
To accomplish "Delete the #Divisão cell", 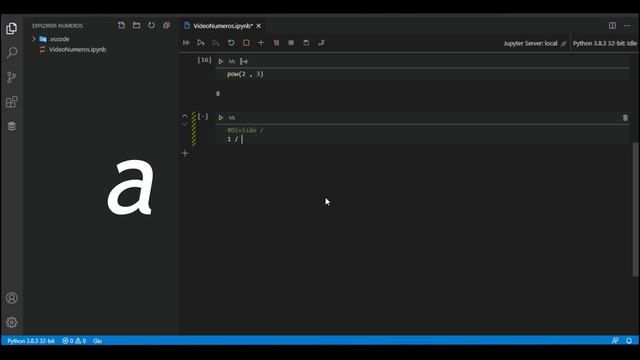I will 625,118.
